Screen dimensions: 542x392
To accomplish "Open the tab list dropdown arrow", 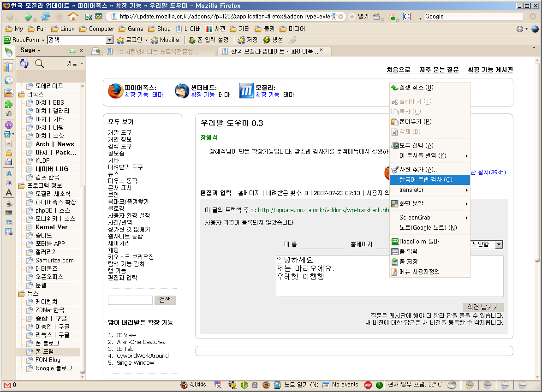I will [535, 48].
